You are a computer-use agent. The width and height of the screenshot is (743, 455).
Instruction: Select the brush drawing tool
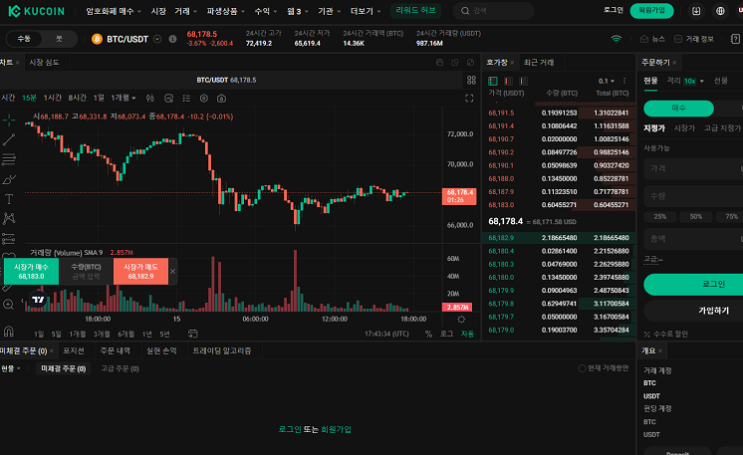point(9,179)
